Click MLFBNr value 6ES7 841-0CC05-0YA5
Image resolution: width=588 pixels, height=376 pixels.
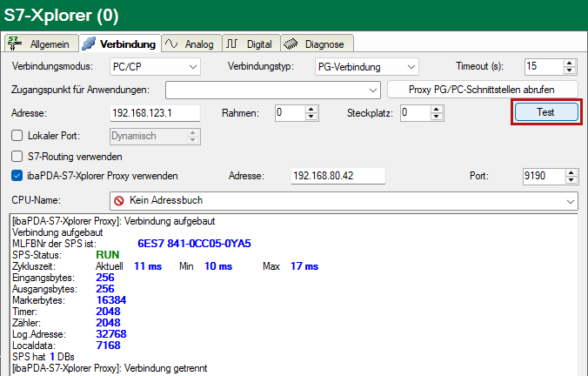tap(194, 244)
